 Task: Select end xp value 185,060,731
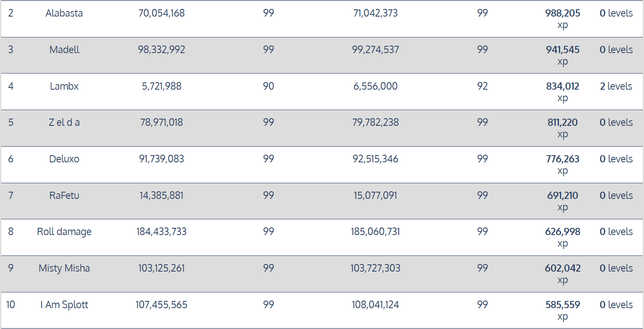click(x=375, y=232)
